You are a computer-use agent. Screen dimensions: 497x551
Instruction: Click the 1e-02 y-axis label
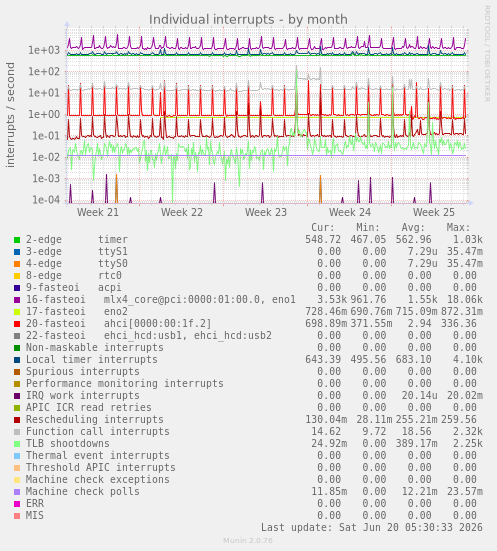tap(46, 157)
